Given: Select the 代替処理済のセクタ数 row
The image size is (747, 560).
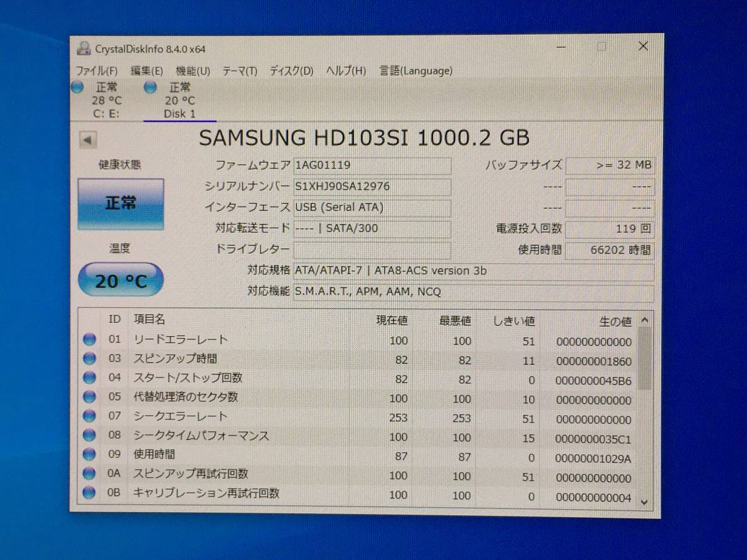Looking at the screenshot, I should point(358,398).
